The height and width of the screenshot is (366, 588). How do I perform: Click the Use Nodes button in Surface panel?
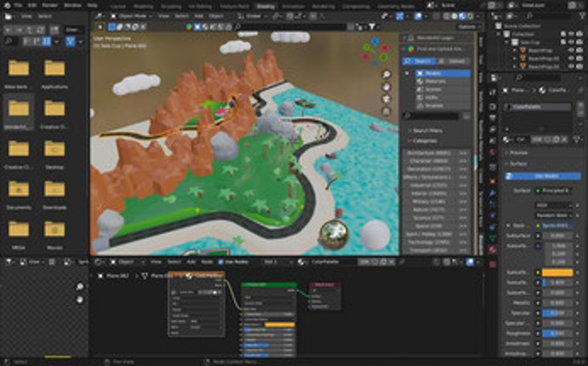pyautogui.click(x=543, y=176)
